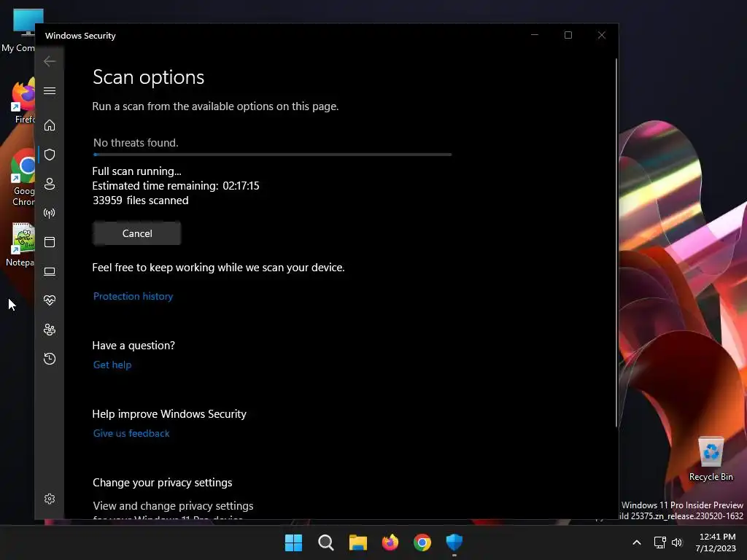747x560 pixels.
Task: Click the "33959 files scanned" text
Action: (141, 201)
